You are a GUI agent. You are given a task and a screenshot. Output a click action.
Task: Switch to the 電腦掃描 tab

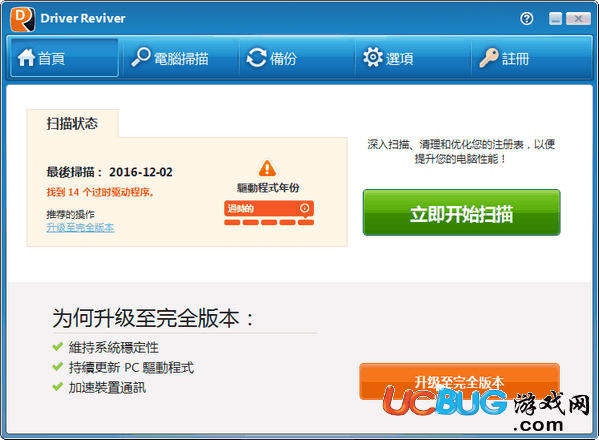[x=181, y=58]
